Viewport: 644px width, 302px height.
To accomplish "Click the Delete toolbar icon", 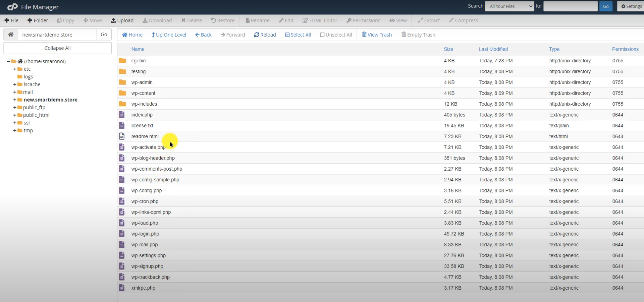I will coord(192,20).
